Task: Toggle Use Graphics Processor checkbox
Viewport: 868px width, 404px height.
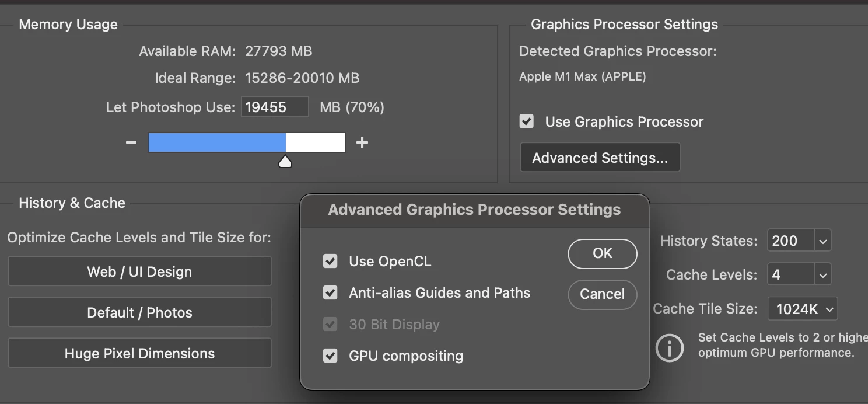Action: pyautogui.click(x=527, y=121)
